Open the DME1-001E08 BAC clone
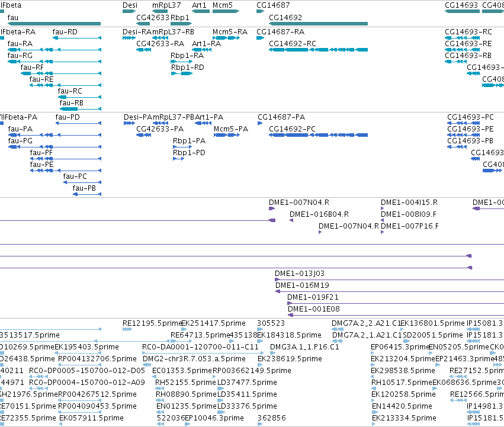This screenshot has height=427, width=504. pyautogui.click(x=396, y=315)
